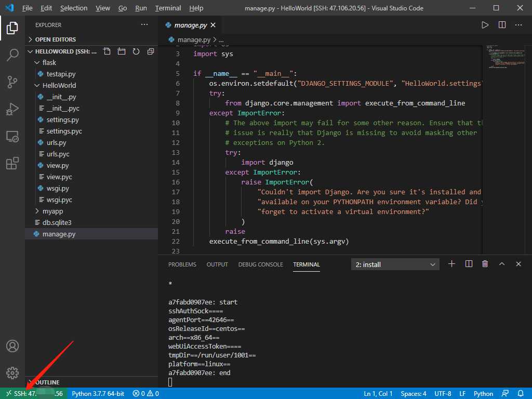Open the Run and Debug view

12,109
